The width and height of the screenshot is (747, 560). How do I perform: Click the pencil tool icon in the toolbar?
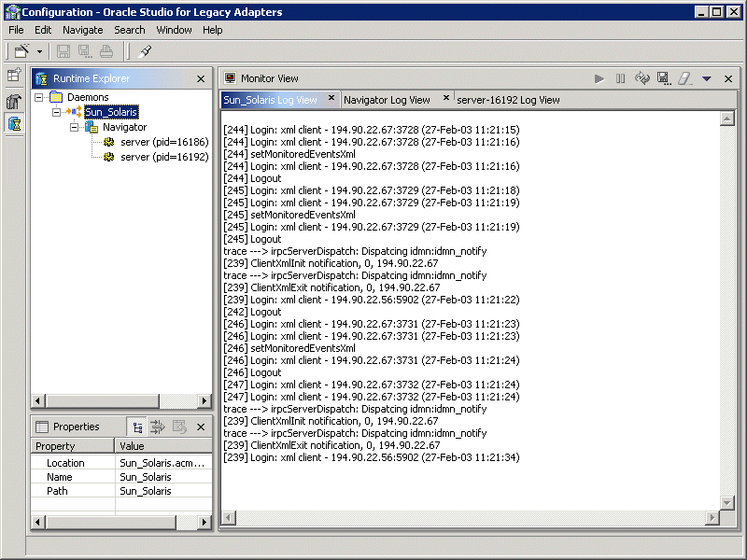[x=146, y=51]
